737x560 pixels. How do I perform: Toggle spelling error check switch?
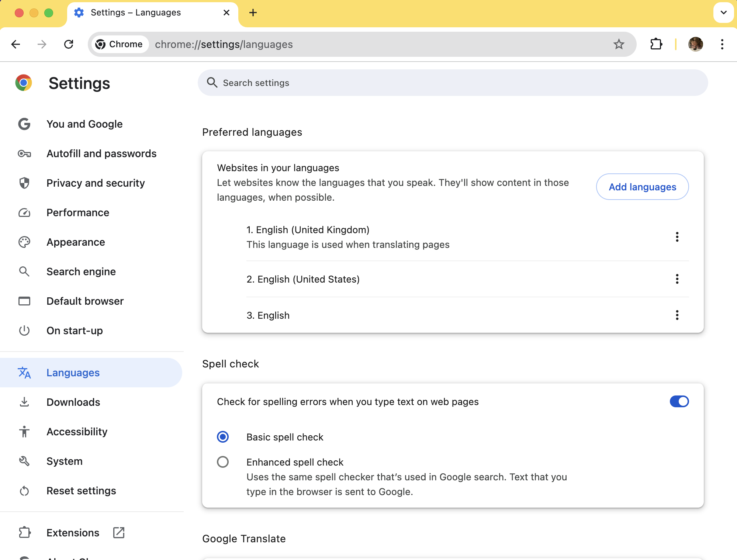679,401
